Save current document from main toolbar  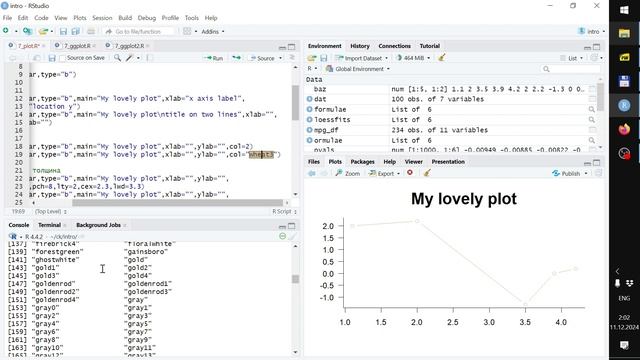pyautogui.click(x=63, y=31)
